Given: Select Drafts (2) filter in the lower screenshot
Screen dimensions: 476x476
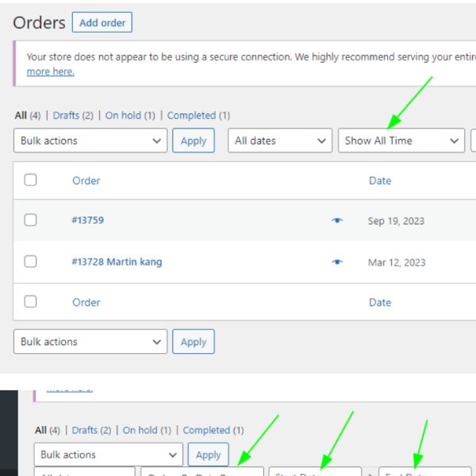Looking at the screenshot, I should 91,431.
